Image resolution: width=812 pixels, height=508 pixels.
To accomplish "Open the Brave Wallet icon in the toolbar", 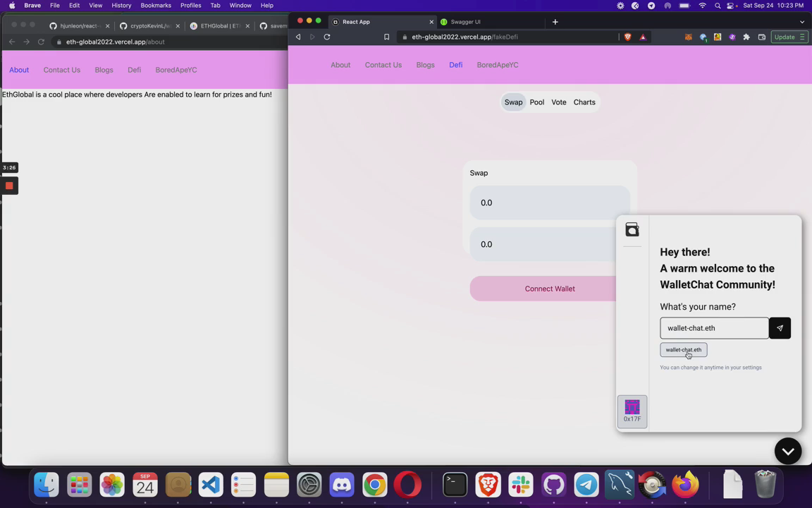I will [x=761, y=37].
